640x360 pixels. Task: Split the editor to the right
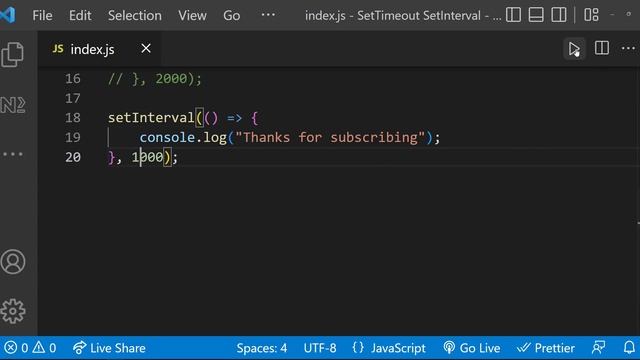coord(602,48)
